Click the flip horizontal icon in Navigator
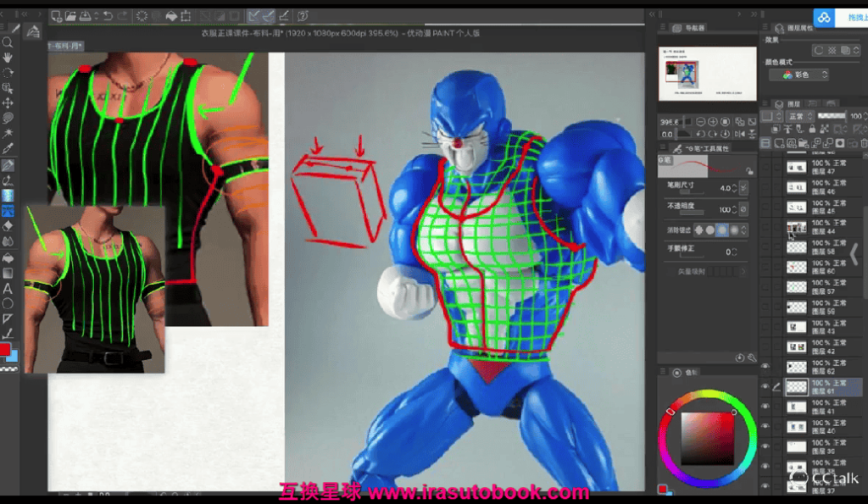The height and width of the screenshot is (504, 868). click(739, 134)
